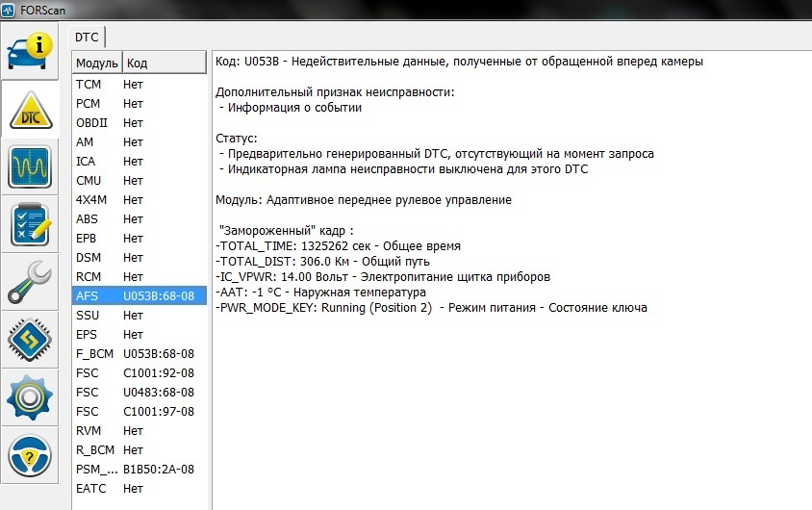Click the FORScan title bar app icon
Screen dimensions: 812x510
click(8, 10)
